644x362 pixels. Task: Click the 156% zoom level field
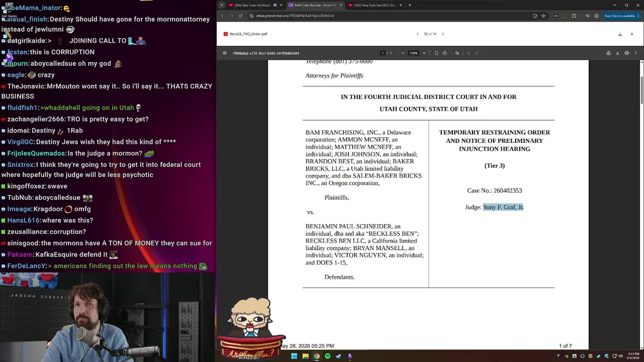(x=414, y=53)
